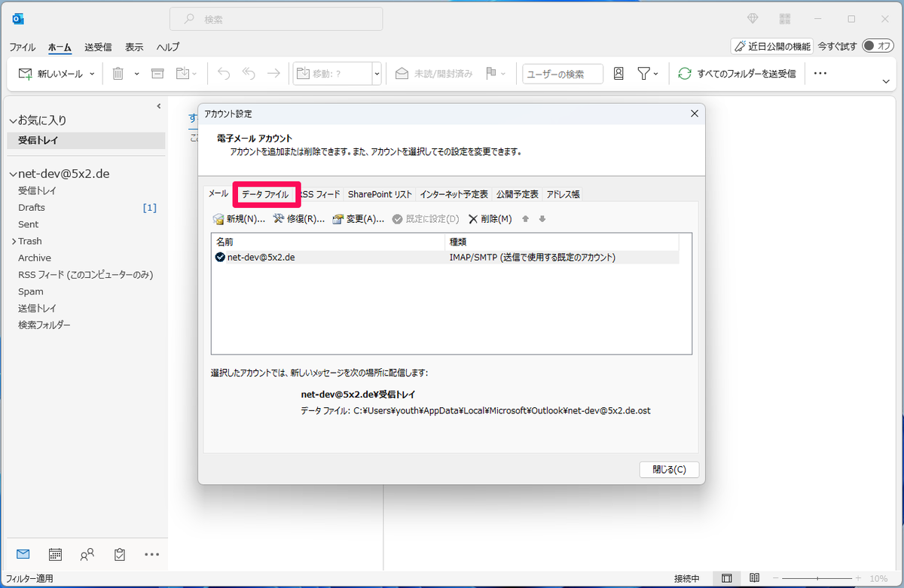The image size is (904, 588).
Task: Switch to the Mail view icon
Action: [x=23, y=554]
